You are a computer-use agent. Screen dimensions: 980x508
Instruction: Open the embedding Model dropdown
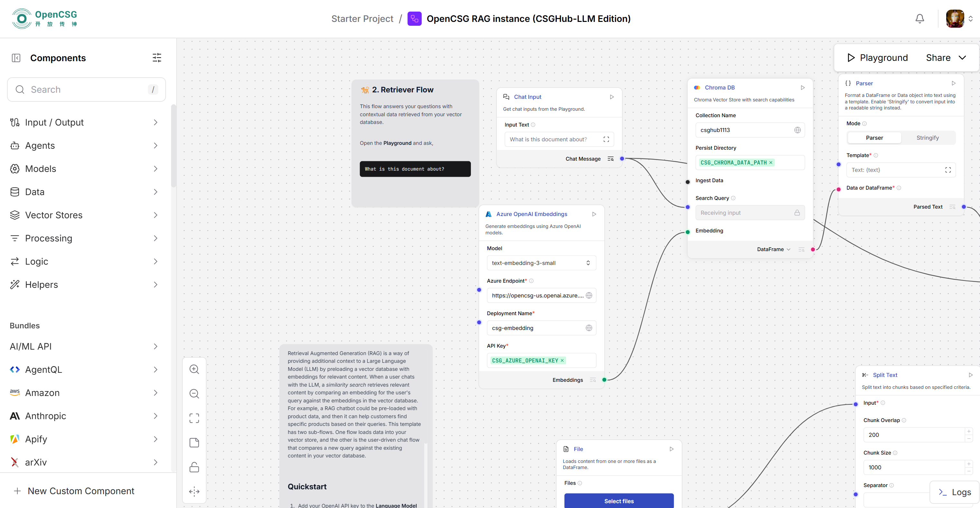point(541,263)
